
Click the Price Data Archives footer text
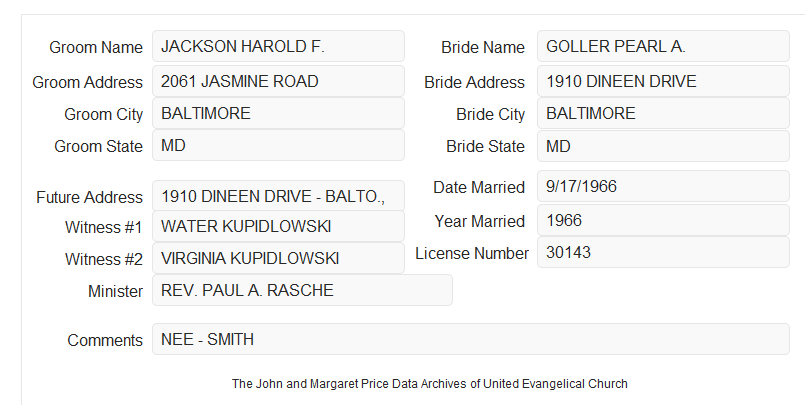click(430, 383)
